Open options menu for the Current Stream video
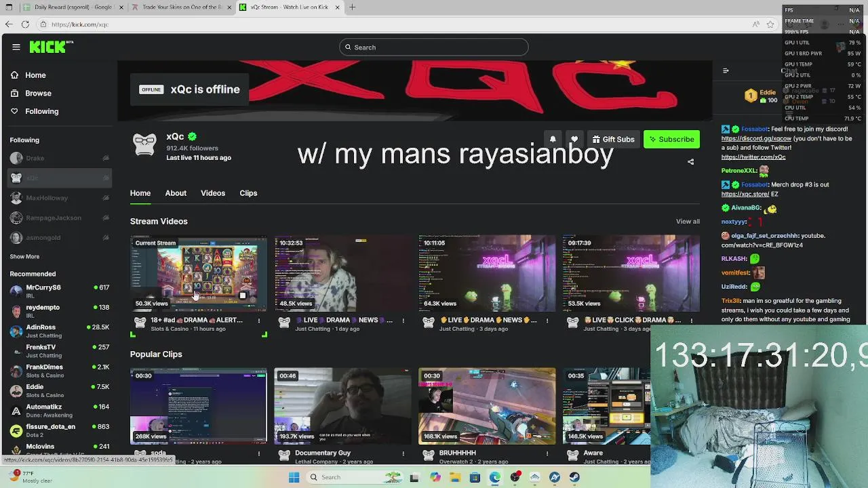This screenshot has width=868, height=488. (259, 321)
